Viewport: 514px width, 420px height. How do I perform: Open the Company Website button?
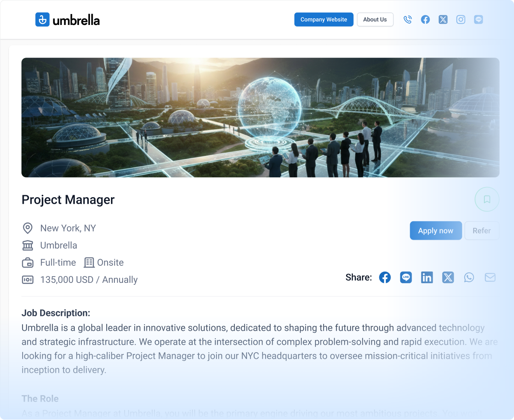tap(324, 19)
